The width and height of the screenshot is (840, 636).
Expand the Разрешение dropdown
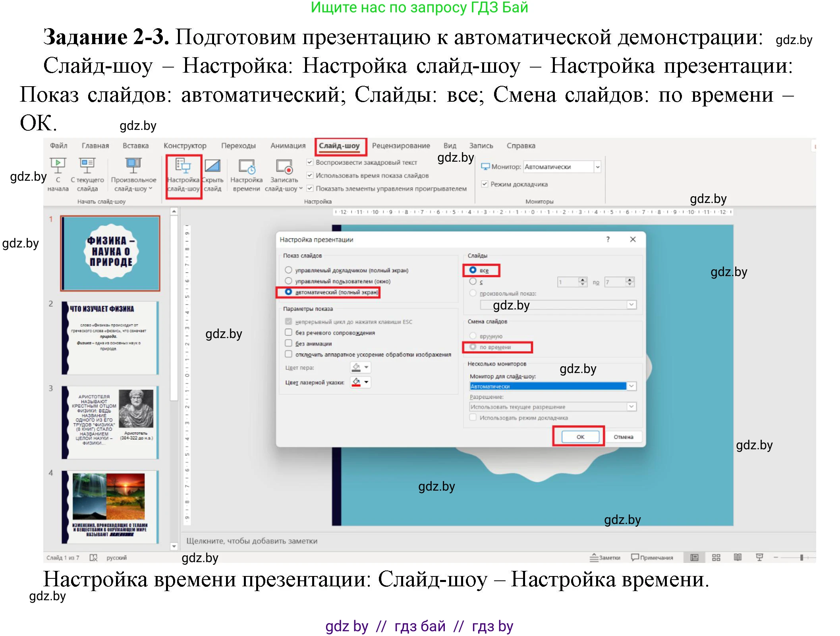pyautogui.click(x=632, y=406)
